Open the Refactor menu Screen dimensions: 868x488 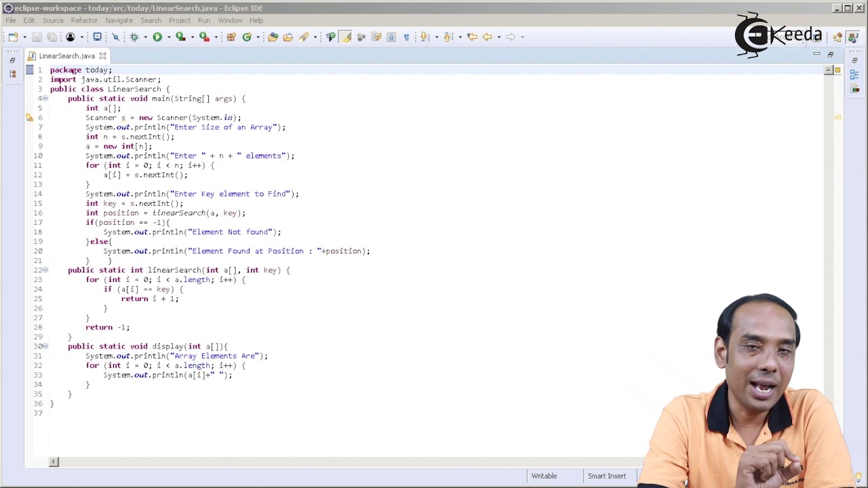coord(84,20)
